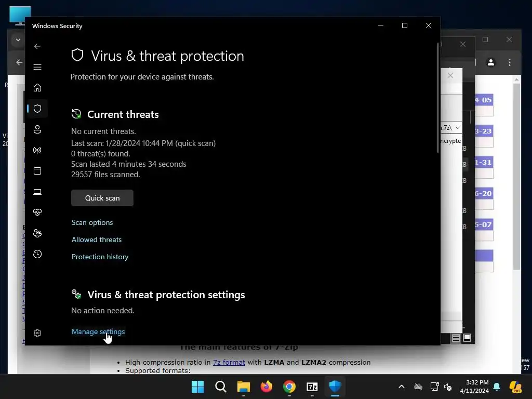
Task: Click the Windows Security window scrollbar
Action: click(x=438, y=98)
